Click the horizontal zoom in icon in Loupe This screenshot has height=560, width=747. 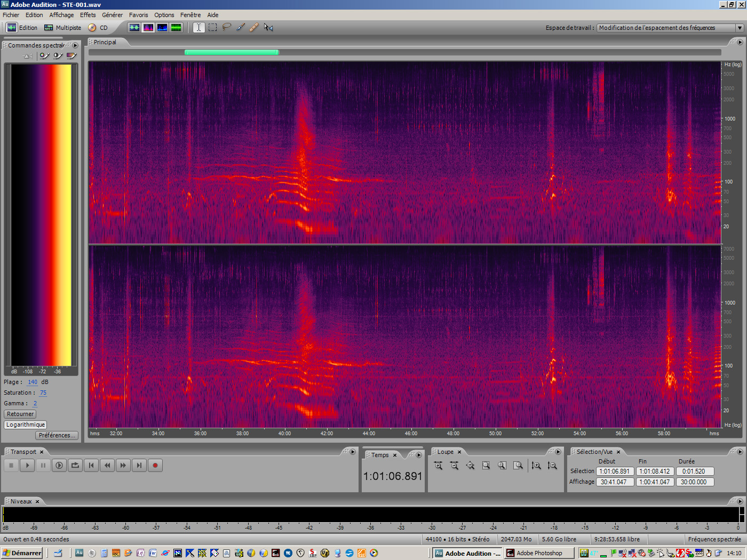coord(438,465)
